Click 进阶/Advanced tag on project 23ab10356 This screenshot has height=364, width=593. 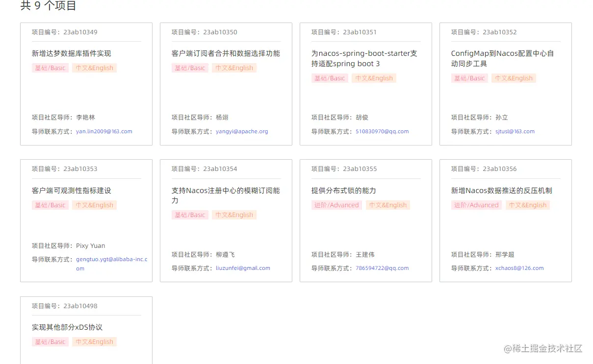pyautogui.click(x=476, y=205)
